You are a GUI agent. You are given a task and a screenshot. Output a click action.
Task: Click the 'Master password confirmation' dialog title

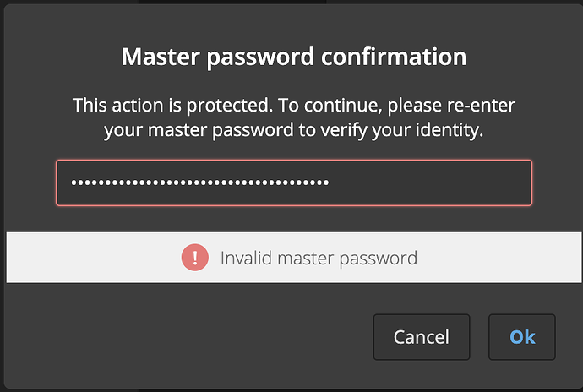(294, 57)
